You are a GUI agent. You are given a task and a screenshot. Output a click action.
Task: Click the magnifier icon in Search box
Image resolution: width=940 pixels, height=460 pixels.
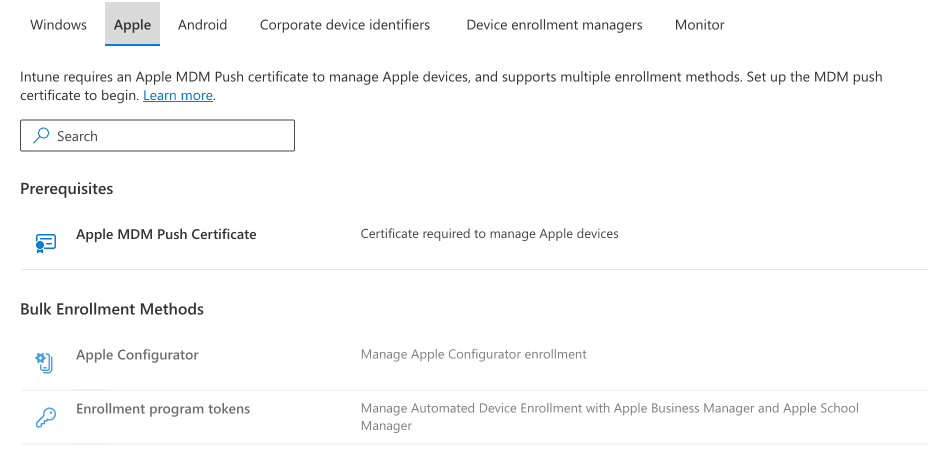(41, 136)
